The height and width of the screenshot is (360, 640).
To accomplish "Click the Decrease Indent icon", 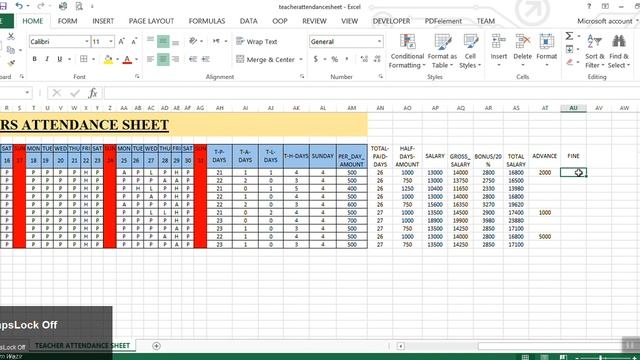I will 193,59.
